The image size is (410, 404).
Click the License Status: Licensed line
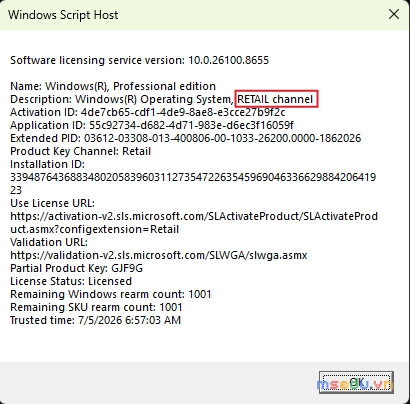coord(71,281)
